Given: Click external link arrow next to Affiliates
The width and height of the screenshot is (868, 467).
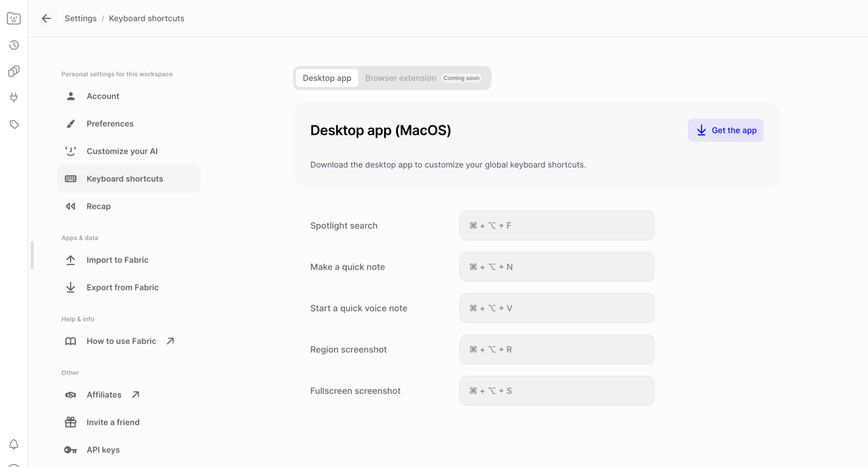Looking at the screenshot, I should (x=135, y=395).
